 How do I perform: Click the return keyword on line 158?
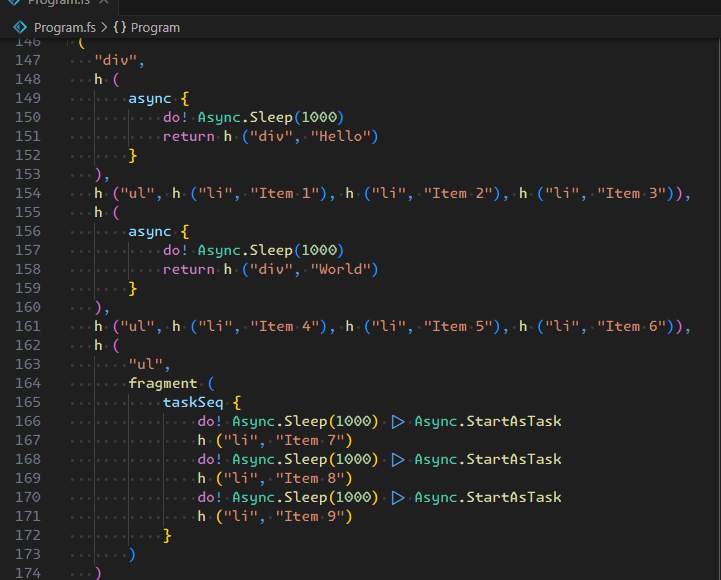(189, 270)
